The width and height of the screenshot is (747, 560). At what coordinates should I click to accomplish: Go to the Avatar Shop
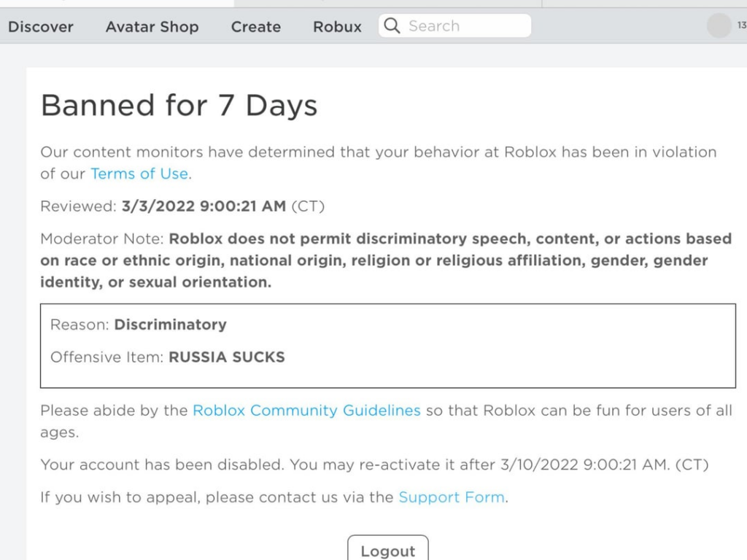tap(152, 27)
